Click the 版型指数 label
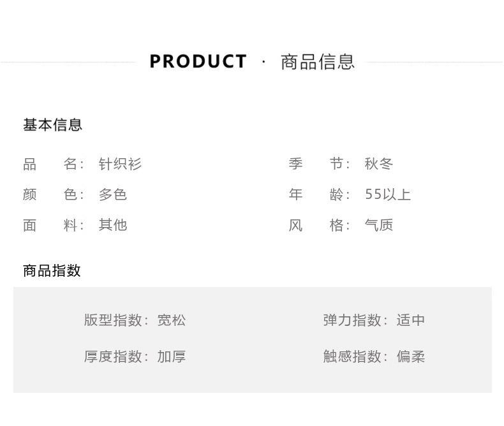Viewport: 504px width, 426px height. point(113,320)
